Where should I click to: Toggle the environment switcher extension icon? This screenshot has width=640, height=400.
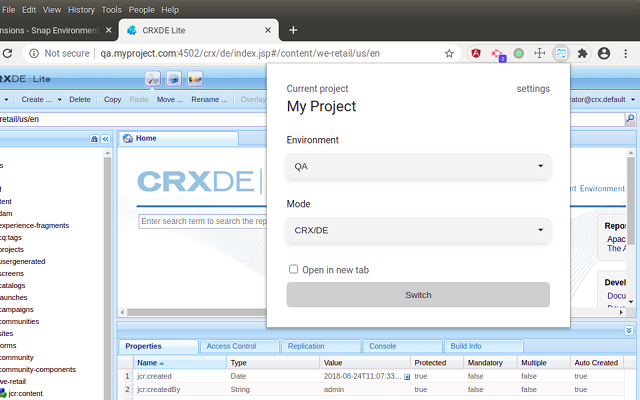pos(561,53)
